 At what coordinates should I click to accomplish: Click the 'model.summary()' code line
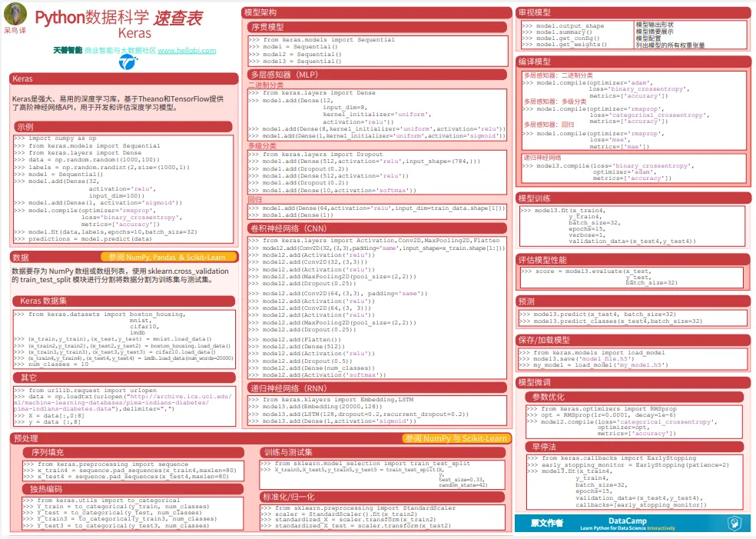(557, 32)
